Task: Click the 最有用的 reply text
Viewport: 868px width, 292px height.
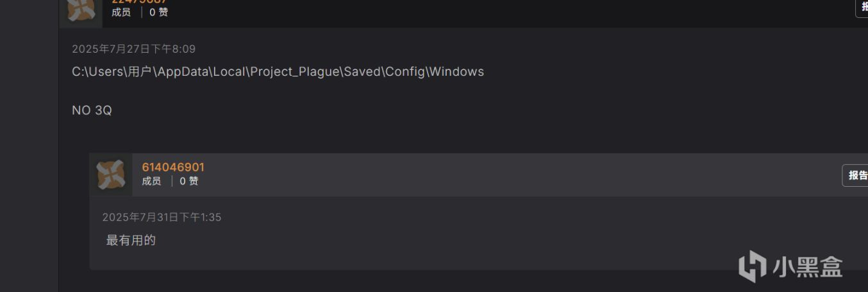Action: point(131,241)
